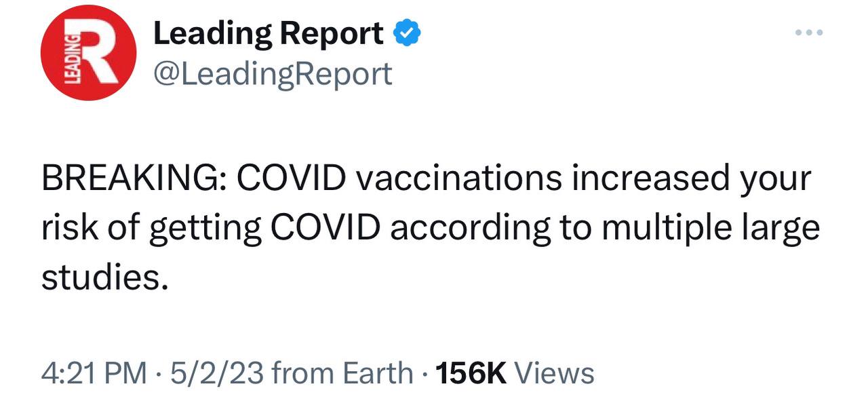The height and width of the screenshot is (399, 868).
Task: Open the Leading Report display name
Action: coord(269,33)
